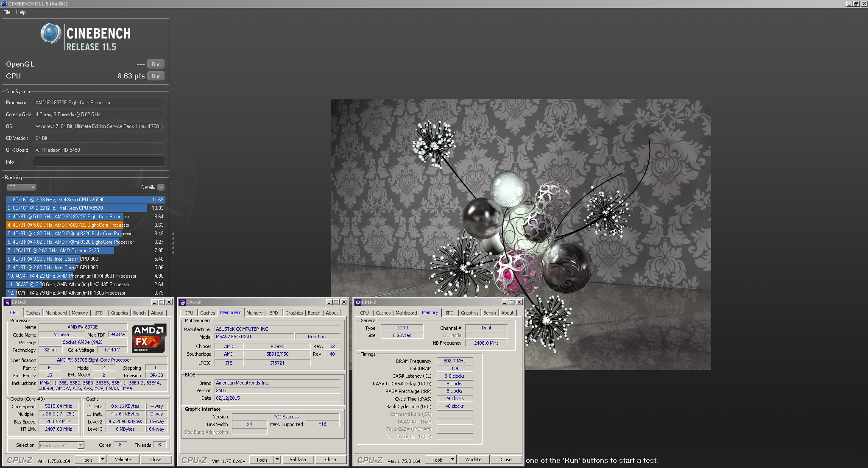Select Bench tab in Mainboard CPU-Z window

coord(314,313)
